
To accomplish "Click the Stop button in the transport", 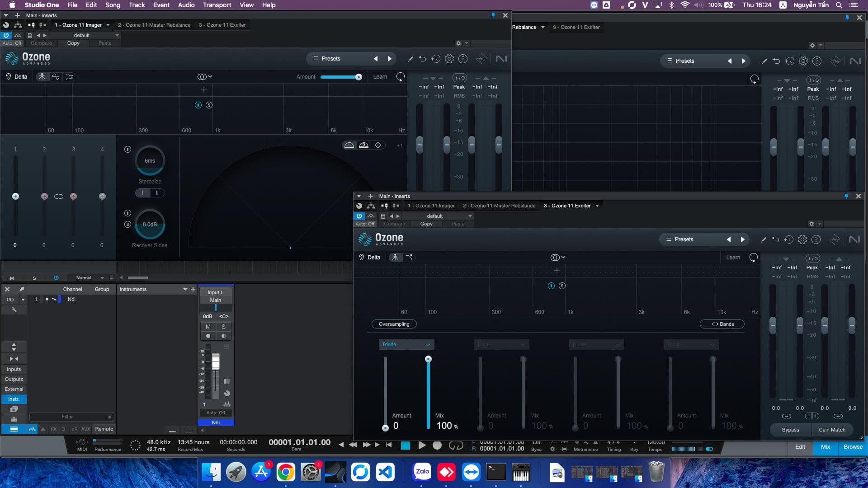I will click(x=406, y=446).
